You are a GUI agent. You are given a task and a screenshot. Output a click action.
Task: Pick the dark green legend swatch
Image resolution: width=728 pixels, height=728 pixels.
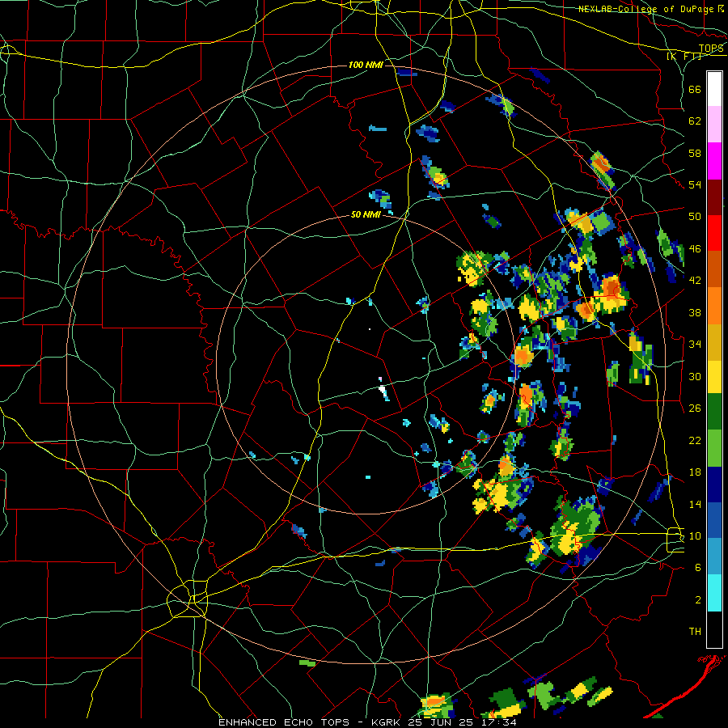tap(714, 412)
